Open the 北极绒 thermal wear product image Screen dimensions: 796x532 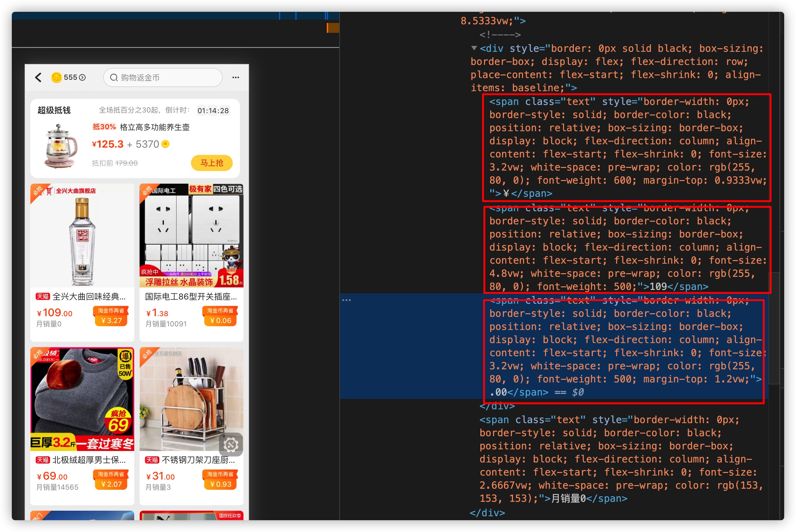tap(82, 399)
